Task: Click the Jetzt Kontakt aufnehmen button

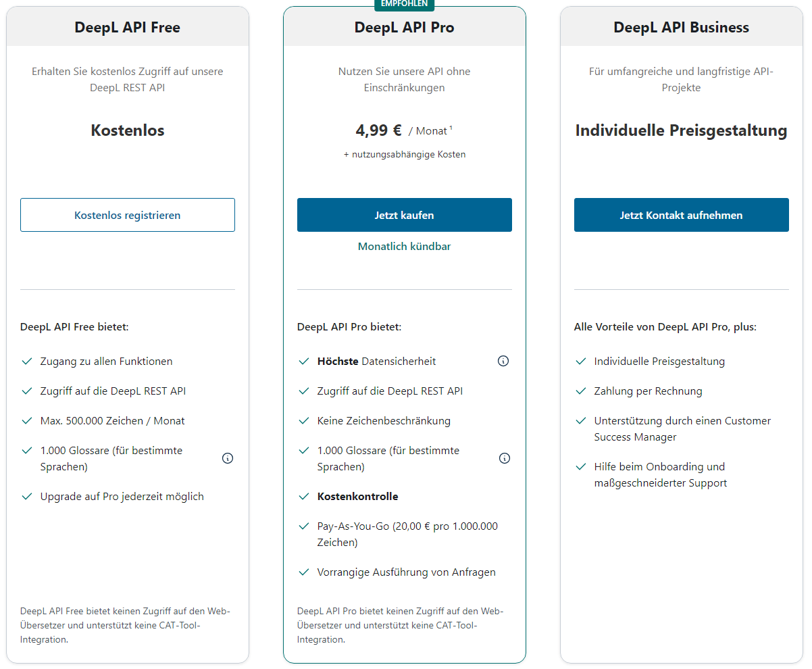Action: (x=681, y=214)
